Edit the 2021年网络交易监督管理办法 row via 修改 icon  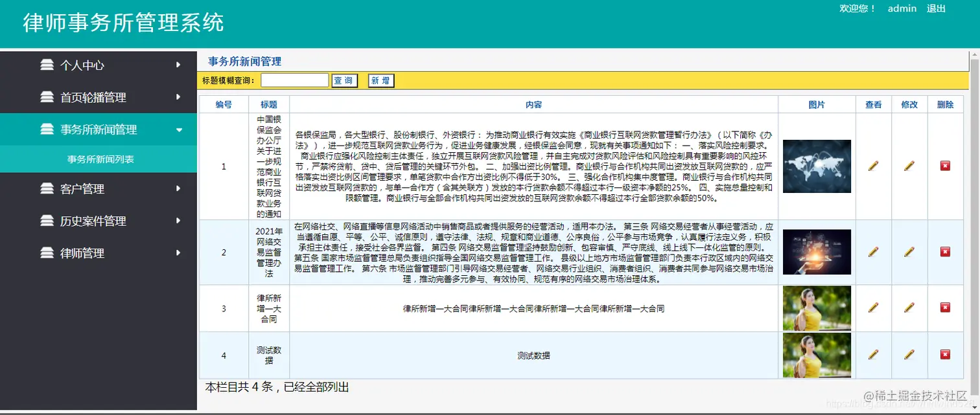tap(909, 252)
